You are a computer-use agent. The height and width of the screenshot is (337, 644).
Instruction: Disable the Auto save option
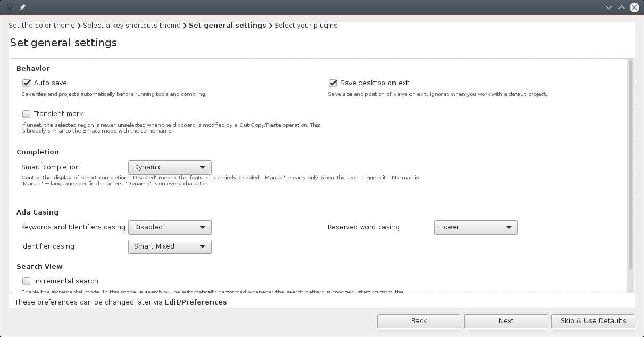(27, 83)
